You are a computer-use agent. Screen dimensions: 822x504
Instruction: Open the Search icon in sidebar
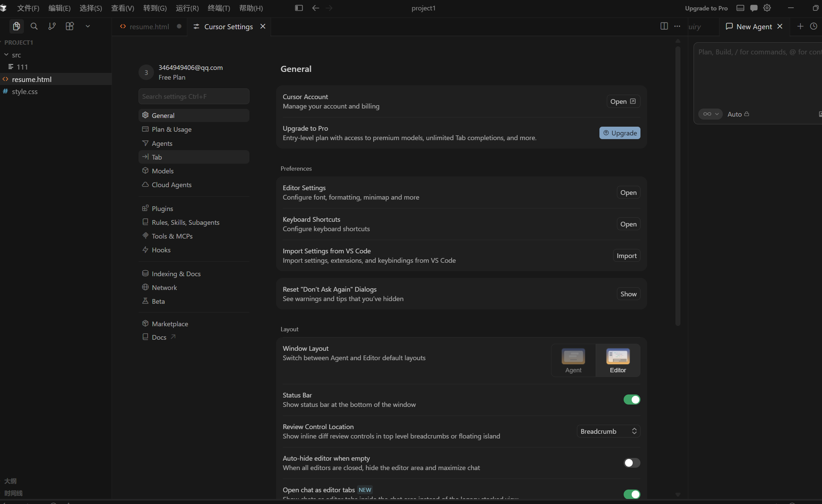(34, 26)
